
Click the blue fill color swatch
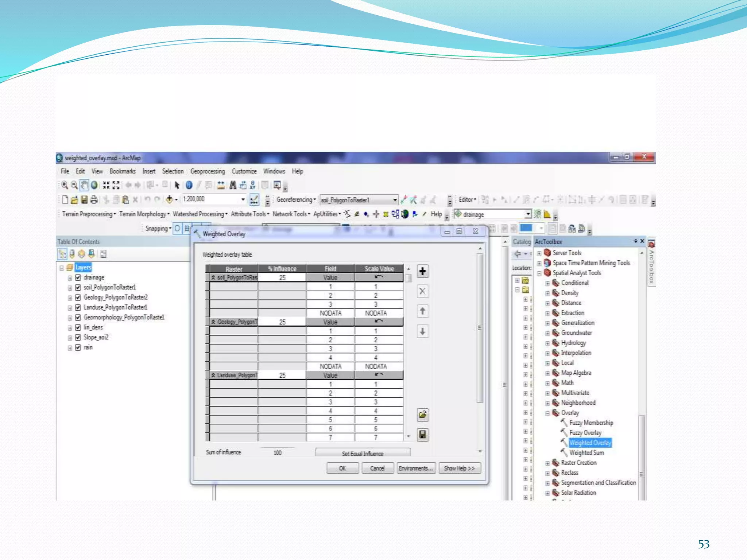coord(526,228)
